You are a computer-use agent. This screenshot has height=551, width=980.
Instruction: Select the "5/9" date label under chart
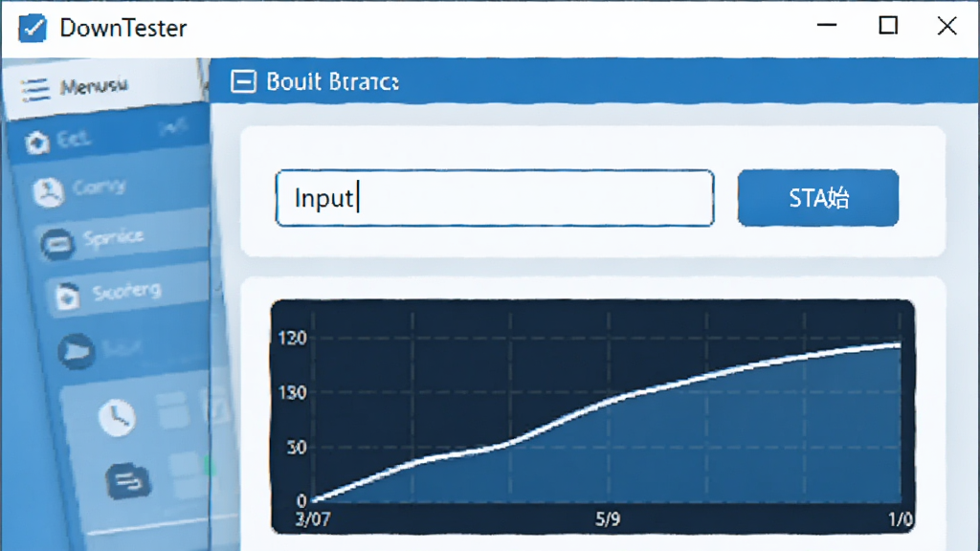tap(608, 519)
